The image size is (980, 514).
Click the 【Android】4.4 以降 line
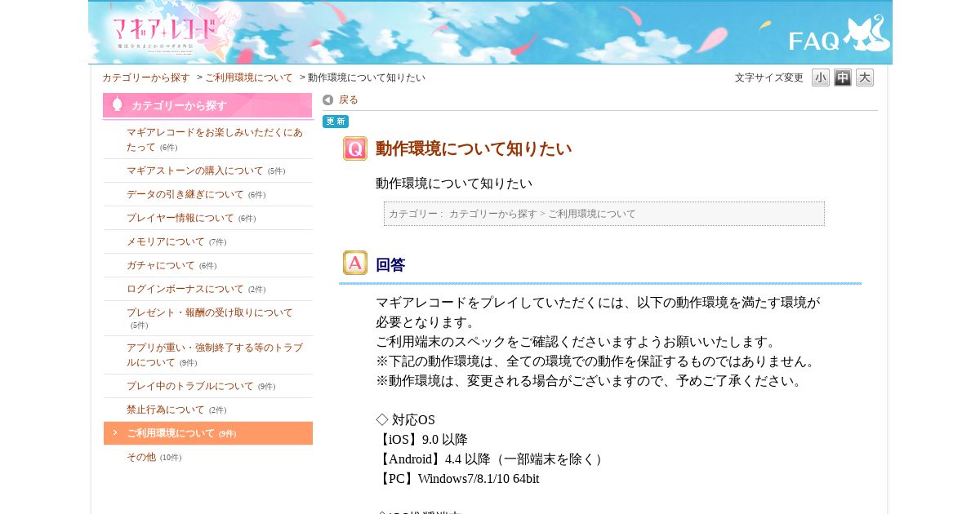(x=492, y=459)
